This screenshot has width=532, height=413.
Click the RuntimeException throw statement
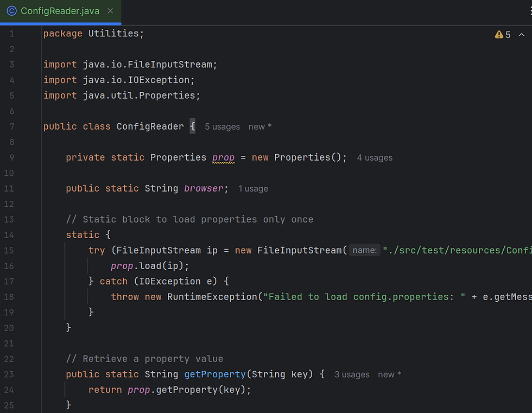(x=321, y=297)
